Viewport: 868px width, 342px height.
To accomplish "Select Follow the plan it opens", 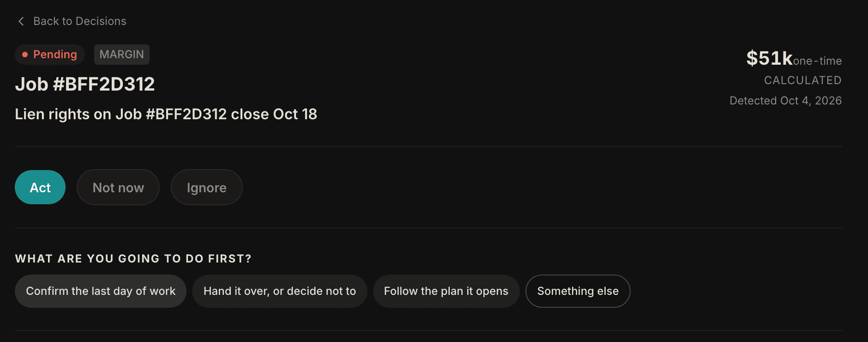I will [446, 291].
